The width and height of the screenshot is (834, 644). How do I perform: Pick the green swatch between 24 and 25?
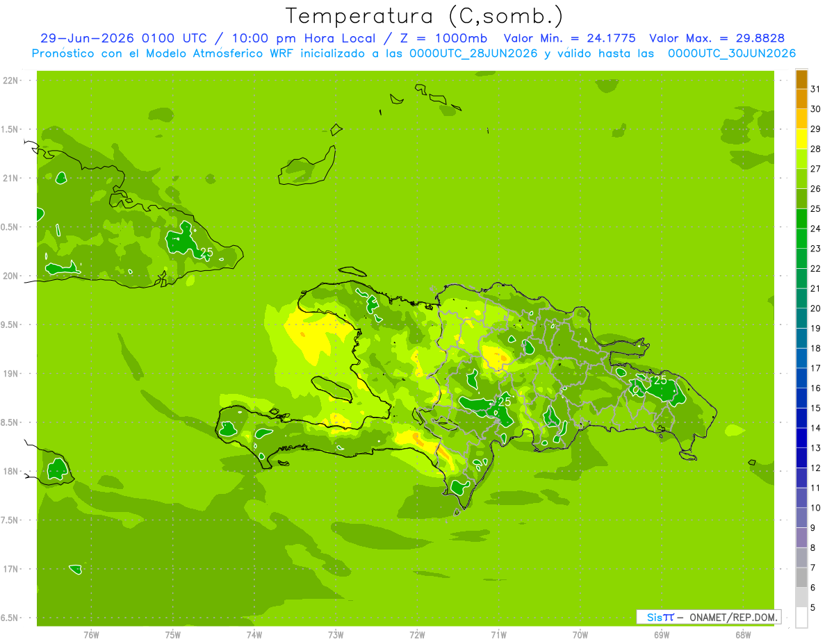801,218
